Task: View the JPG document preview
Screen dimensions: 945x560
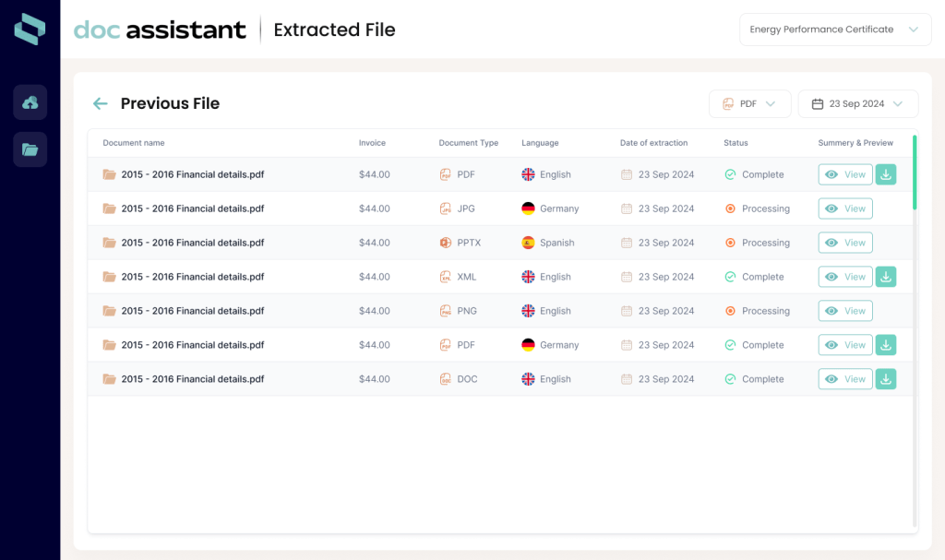Action: tap(844, 209)
